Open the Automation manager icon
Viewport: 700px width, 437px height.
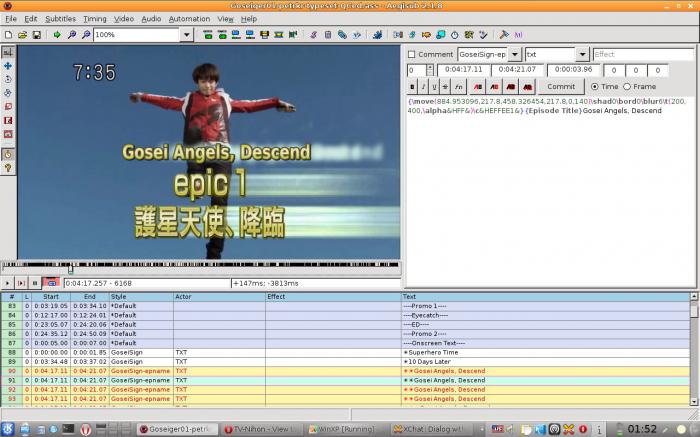(x=377, y=34)
